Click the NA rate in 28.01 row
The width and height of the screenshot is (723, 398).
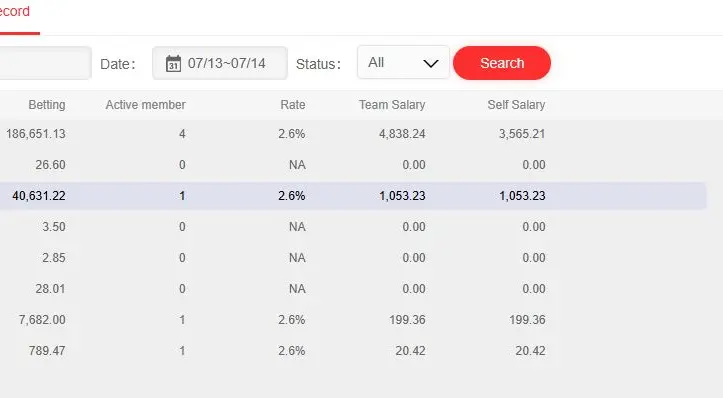click(297, 289)
